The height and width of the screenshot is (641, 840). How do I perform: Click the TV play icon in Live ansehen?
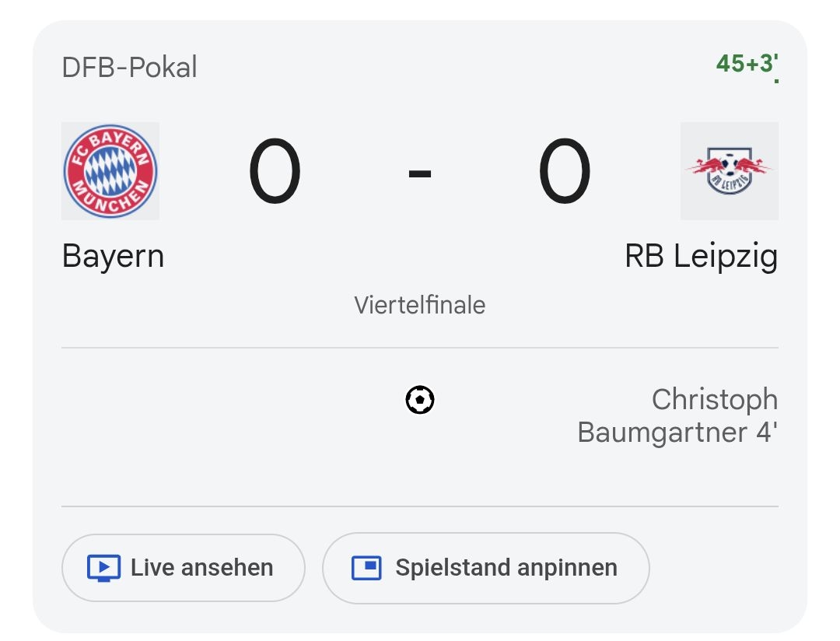pos(103,568)
